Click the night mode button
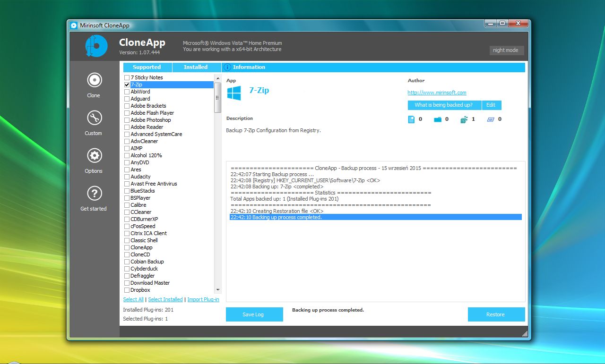This screenshot has width=605, height=364. coord(506,50)
